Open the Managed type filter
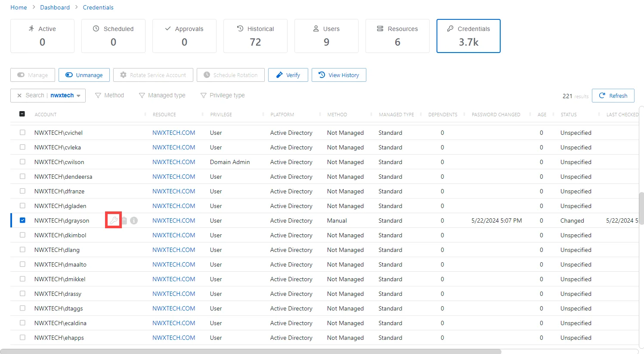The height and width of the screenshot is (354, 644). tap(162, 95)
